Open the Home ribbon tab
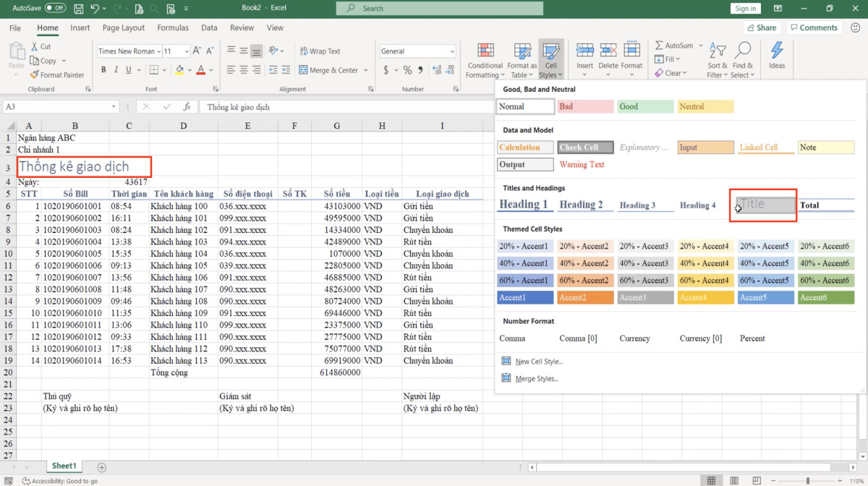 coord(48,28)
